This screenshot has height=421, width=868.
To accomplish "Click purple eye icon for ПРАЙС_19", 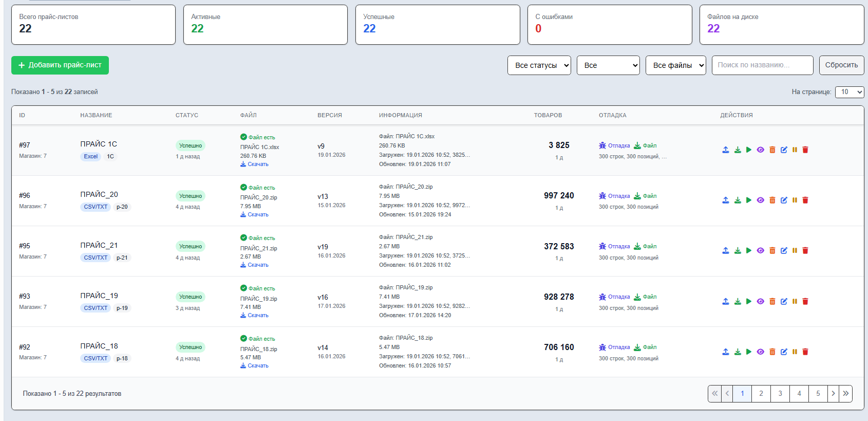I will [x=761, y=302].
